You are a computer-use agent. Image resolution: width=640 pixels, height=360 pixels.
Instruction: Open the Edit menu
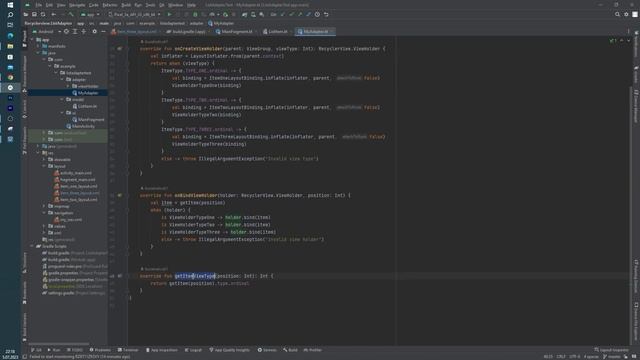coord(49,5)
